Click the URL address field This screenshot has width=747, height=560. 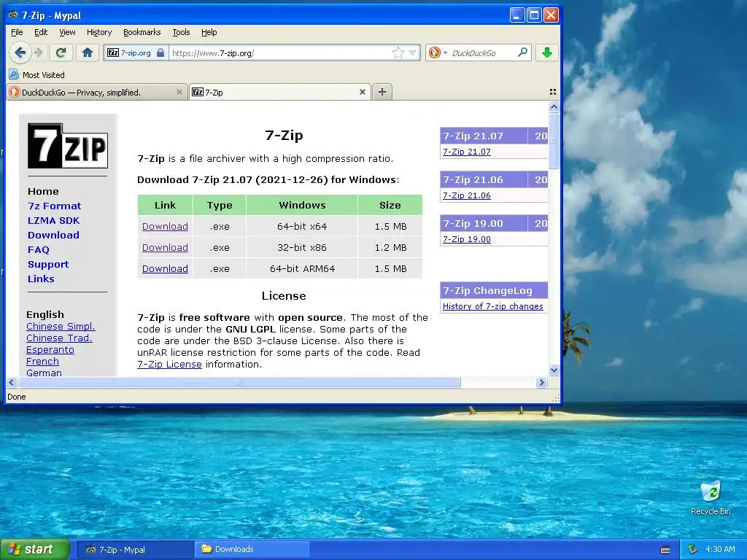tap(280, 52)
